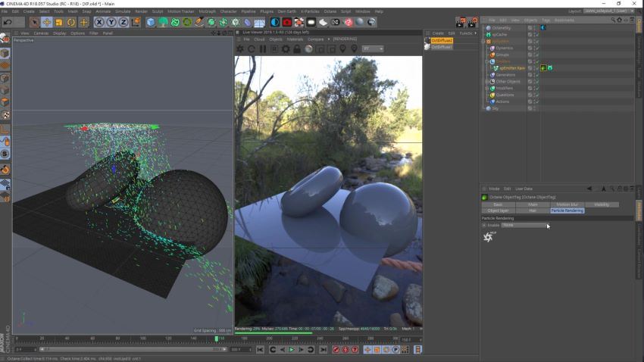Switch to the Hair tab

click(533, 211)
